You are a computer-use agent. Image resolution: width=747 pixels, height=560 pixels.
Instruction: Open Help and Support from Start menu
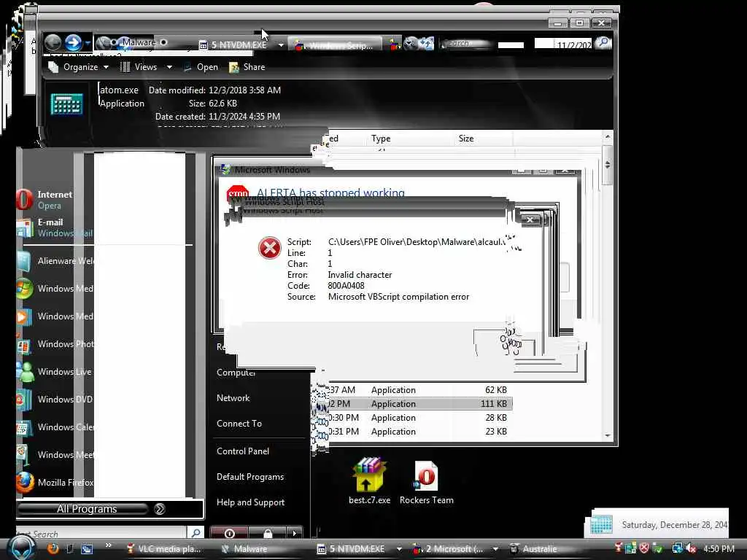(251, 503)
